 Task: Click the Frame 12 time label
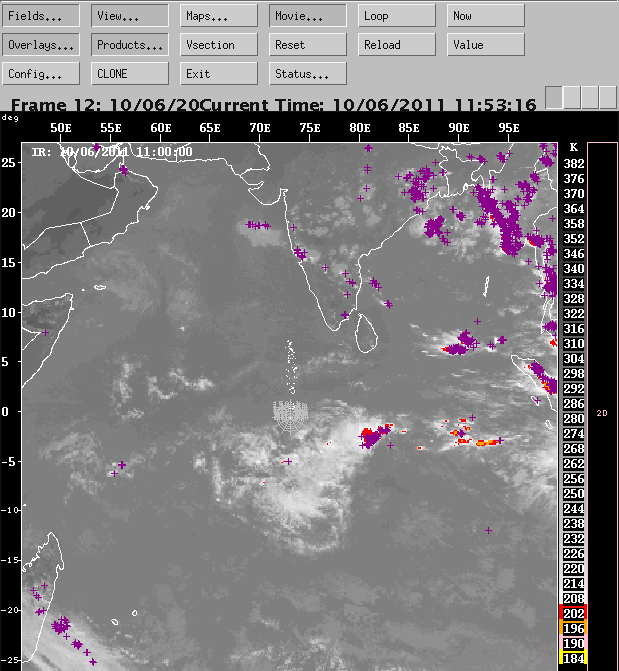(x=105, y=105)
